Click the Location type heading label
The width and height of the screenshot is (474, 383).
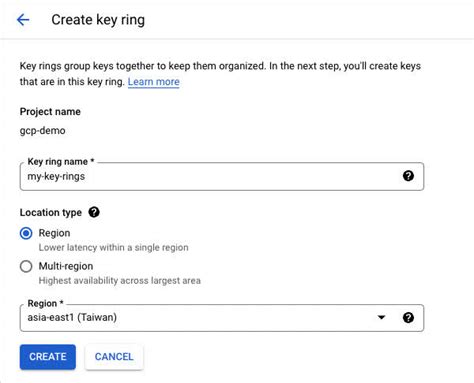(51, 212)
